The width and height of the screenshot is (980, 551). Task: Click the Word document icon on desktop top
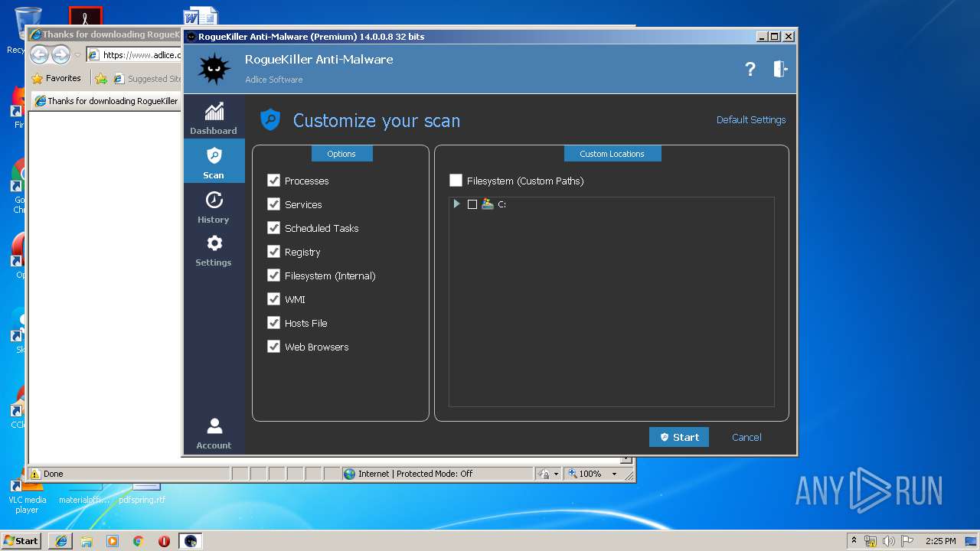click(201, 17)
